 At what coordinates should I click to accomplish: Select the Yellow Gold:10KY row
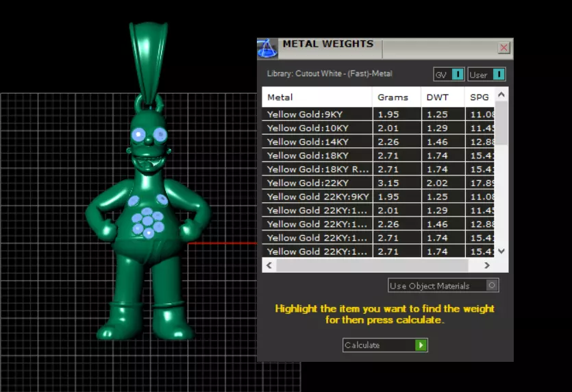[x=378, y=128]
